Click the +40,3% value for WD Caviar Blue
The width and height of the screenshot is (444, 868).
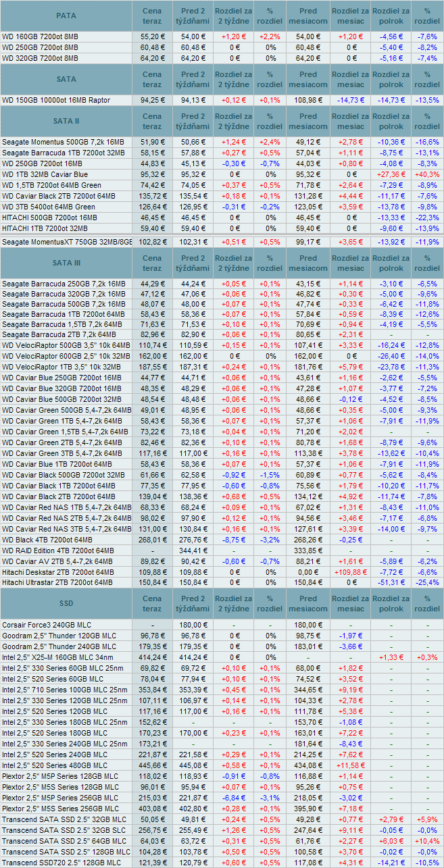tap(426, 174)
